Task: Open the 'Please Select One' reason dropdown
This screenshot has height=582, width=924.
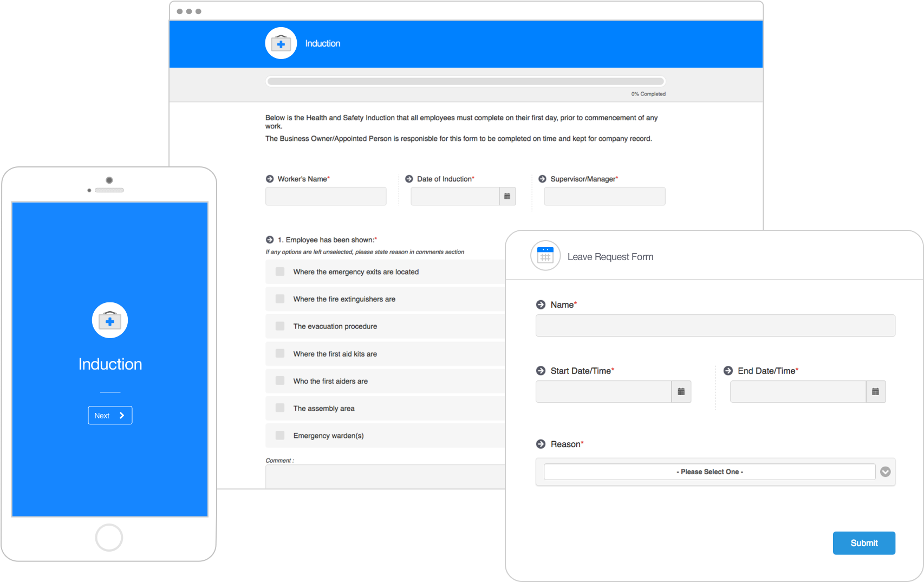Action: [710, 472]
